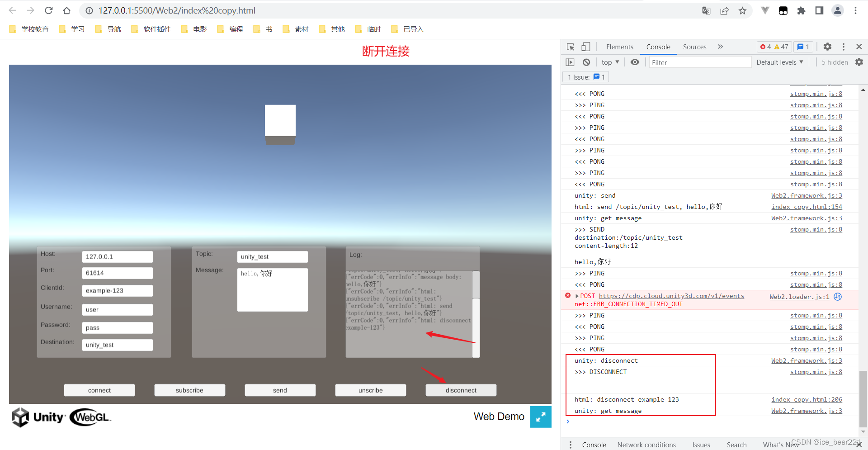Open the Chrome profile avatar
The image size is (868, 450).
pyautogui.click(x=838, y=10)
